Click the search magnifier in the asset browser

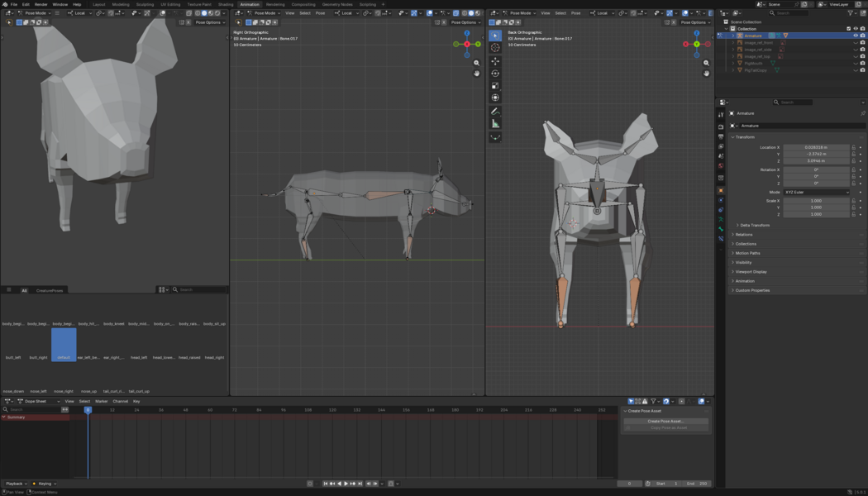(174, 289)
